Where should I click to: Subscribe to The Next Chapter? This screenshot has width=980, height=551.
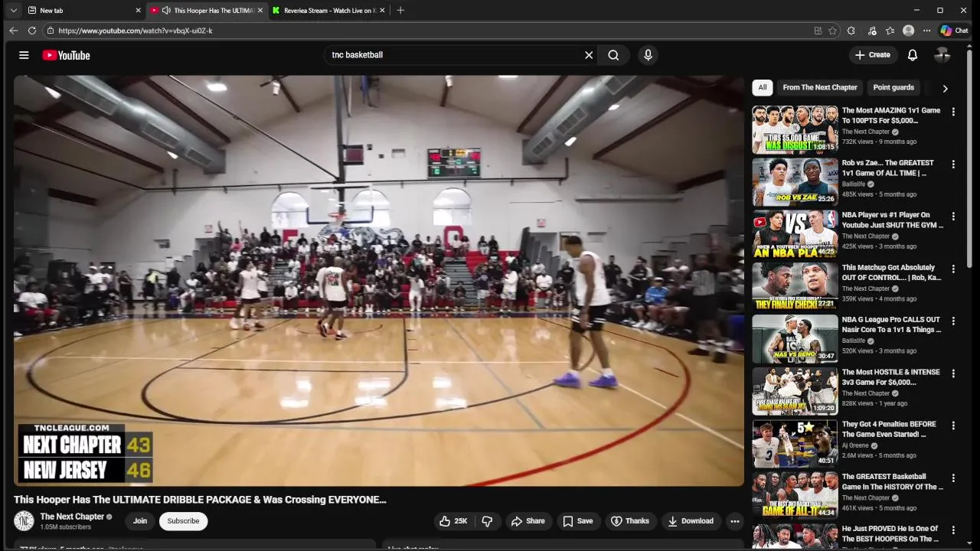click(x=183, y=521)
